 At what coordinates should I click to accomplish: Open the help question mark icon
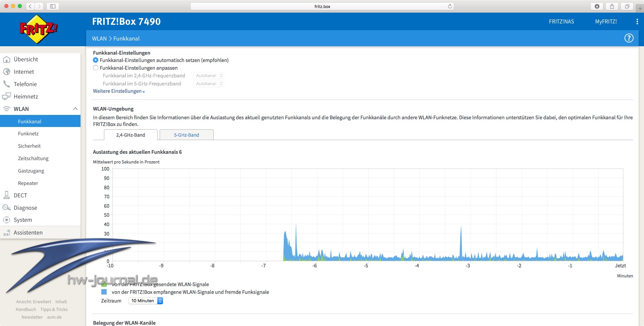[x=629, y=38]
